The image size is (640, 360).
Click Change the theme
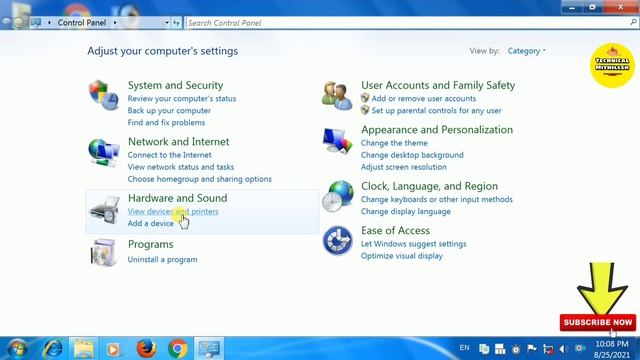(x=394, y=143)
